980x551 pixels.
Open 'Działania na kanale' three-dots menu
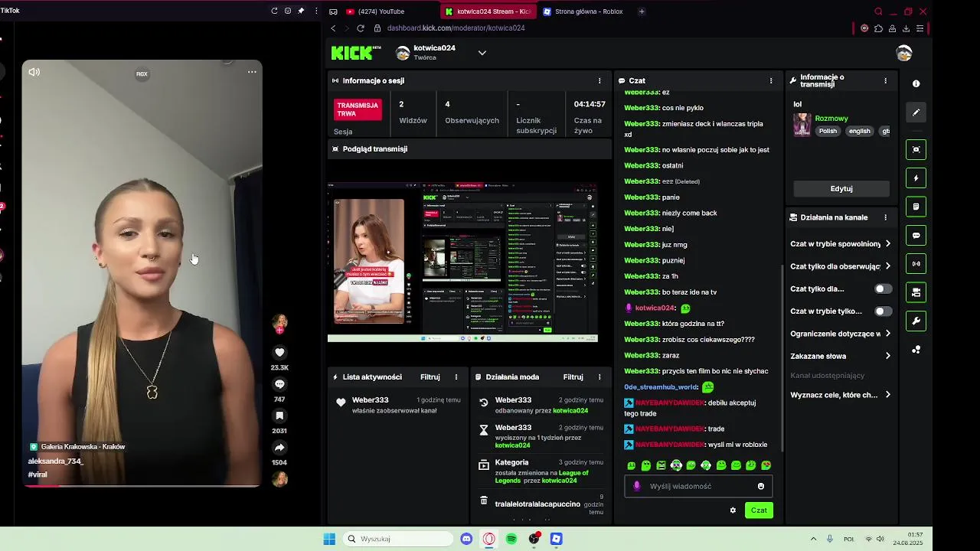click(886, 217)
